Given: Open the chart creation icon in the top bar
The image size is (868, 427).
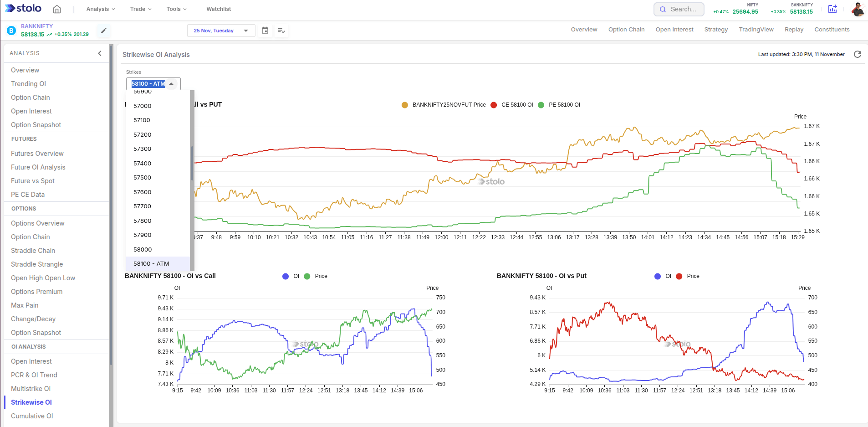Looking at the screenshot, I should pos(832,9).
